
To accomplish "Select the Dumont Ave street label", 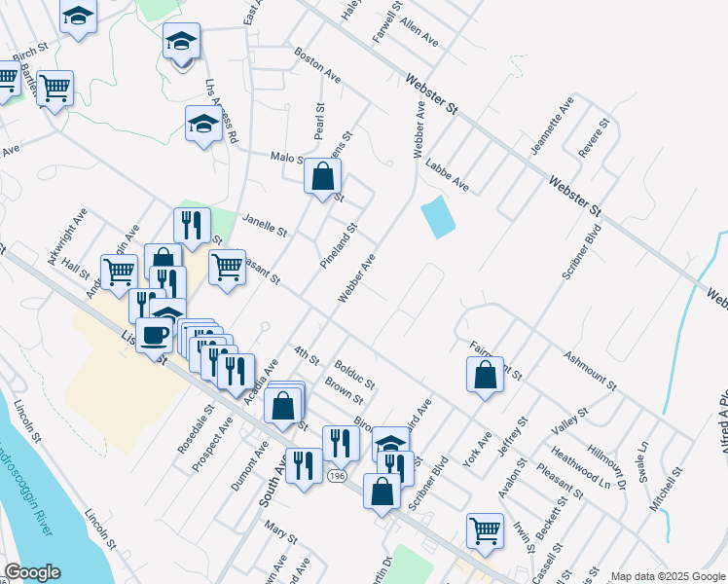I will tap(250, 466).
